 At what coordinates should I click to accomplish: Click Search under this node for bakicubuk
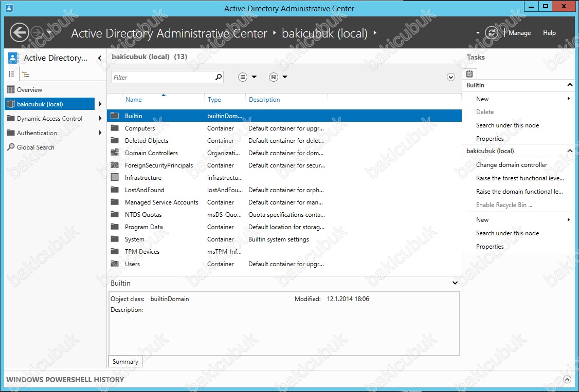pos(508,233)
